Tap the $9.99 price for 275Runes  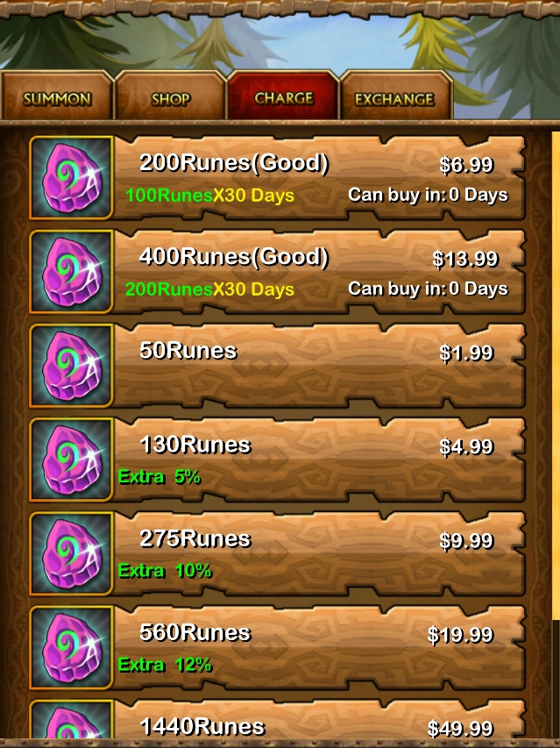click(x=466, y=541)
